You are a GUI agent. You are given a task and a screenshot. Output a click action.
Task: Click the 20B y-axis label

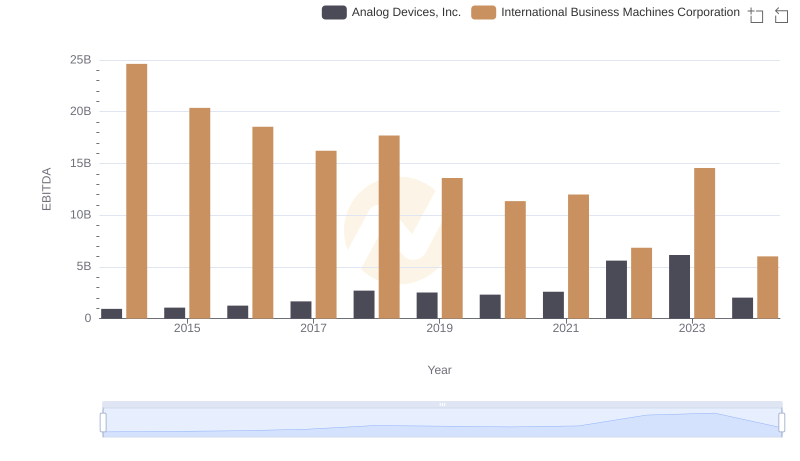point(81,111)
